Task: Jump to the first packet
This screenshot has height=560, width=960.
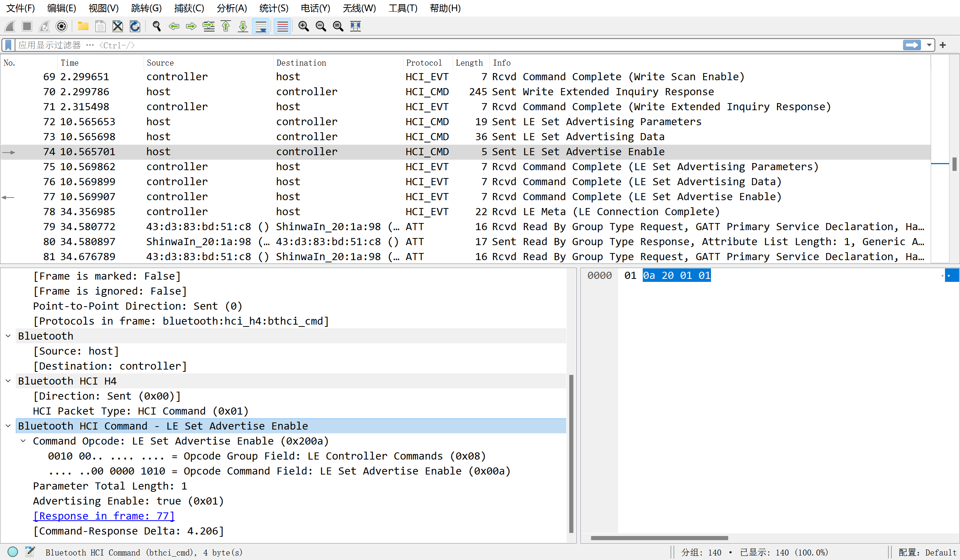Action: click(x=226, y=26)
